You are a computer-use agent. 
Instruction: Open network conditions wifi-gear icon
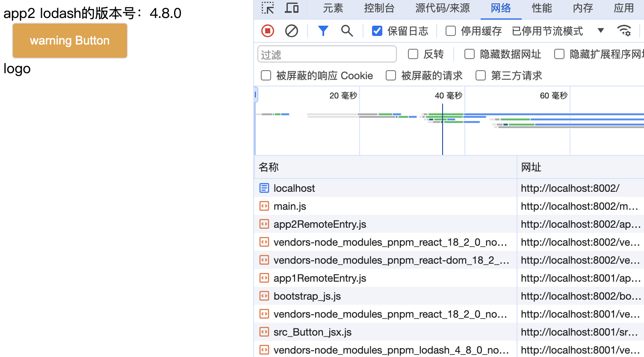pos(624,31)
